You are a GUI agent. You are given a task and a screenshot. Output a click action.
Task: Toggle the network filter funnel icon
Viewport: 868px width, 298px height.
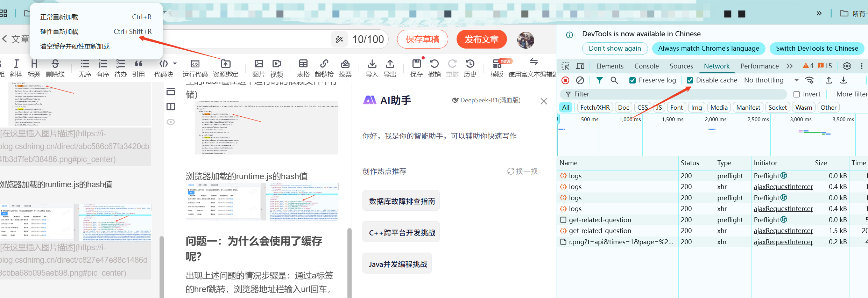coord(599,80)
